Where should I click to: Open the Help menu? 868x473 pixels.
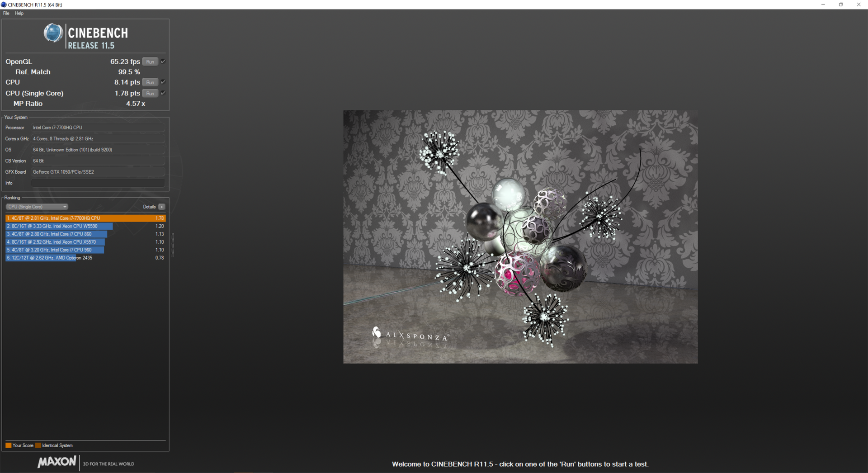(19, 13)
